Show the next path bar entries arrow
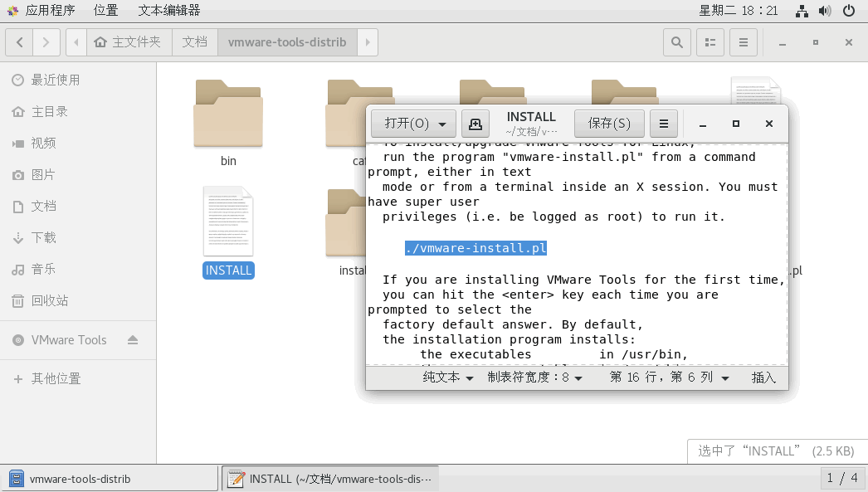The image size is (868, 492). 368,42
